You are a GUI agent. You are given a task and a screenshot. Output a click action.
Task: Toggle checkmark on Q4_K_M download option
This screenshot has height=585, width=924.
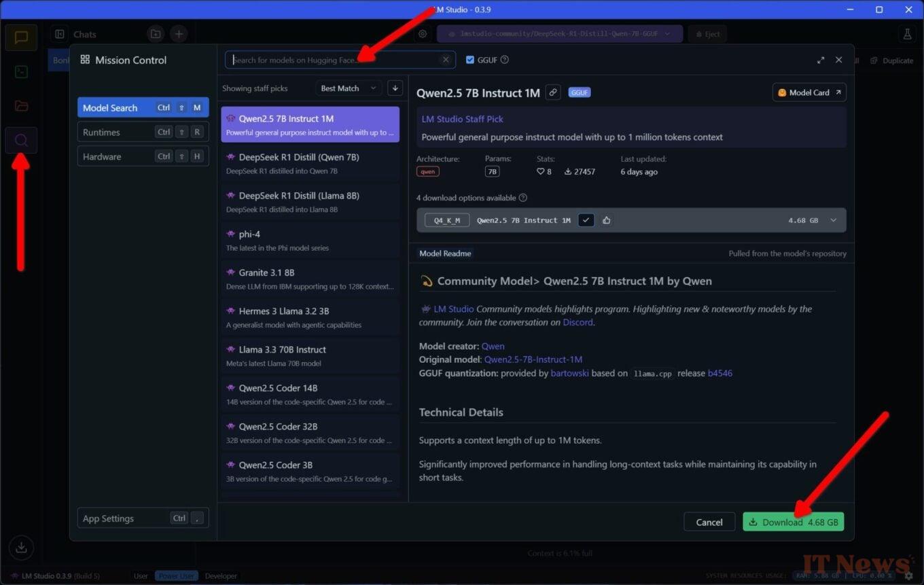click(x=586, y=220)
